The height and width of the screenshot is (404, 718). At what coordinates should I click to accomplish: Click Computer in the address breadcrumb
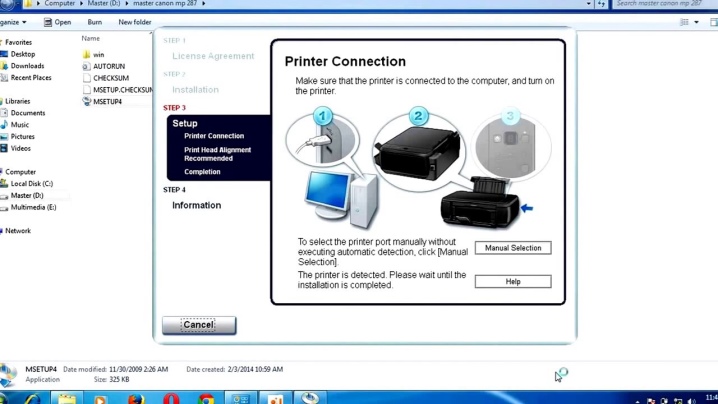pos(60,3)
